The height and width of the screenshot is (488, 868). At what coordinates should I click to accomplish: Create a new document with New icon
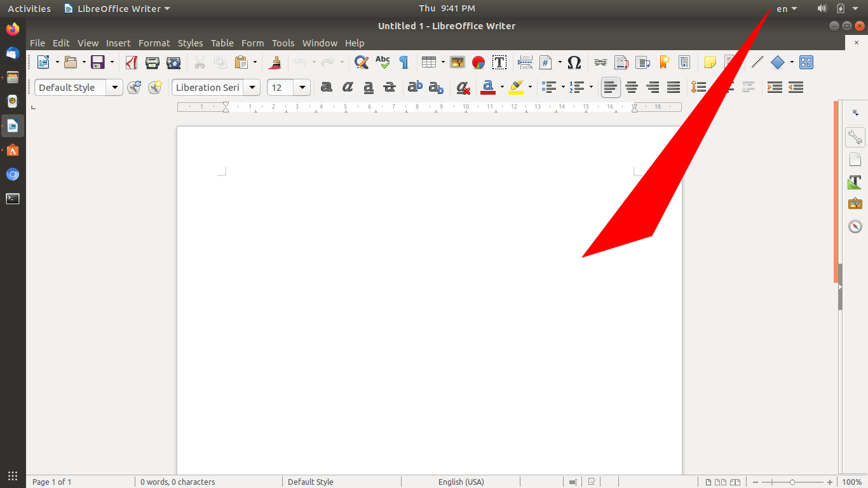tap(43, 62)
